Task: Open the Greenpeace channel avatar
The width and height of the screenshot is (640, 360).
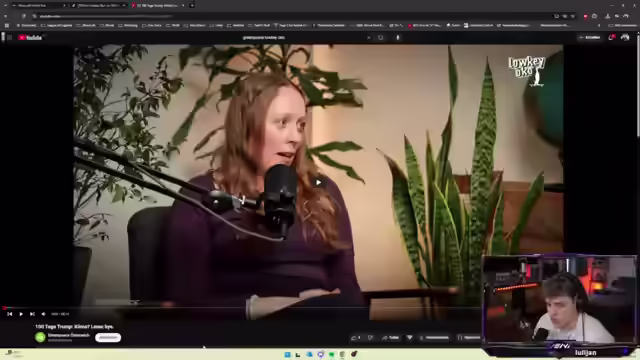Action: [x=40, y=337]
